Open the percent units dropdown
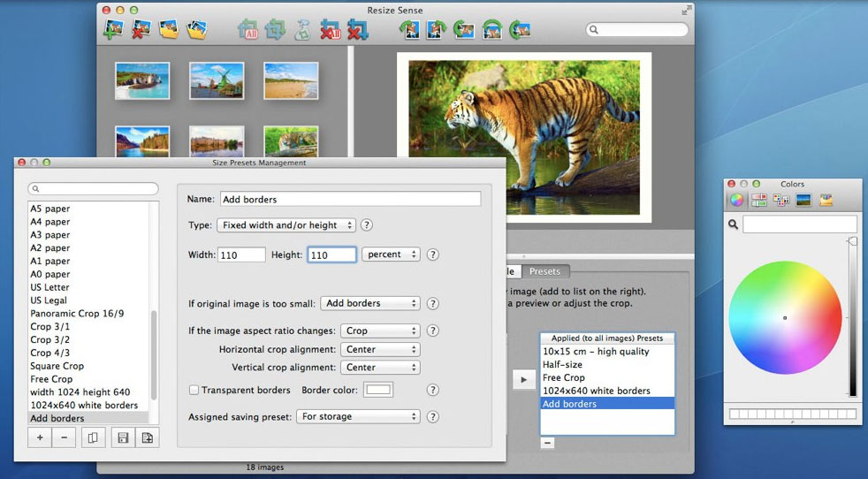This screenshot has width=868, height=479. point(391,255)
